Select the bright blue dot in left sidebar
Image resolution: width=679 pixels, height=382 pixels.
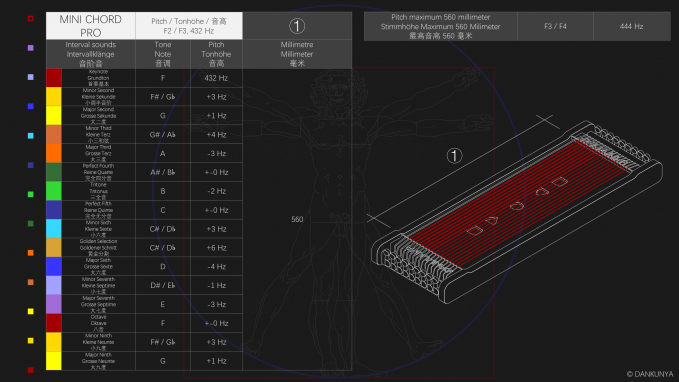tap(31, 106)
